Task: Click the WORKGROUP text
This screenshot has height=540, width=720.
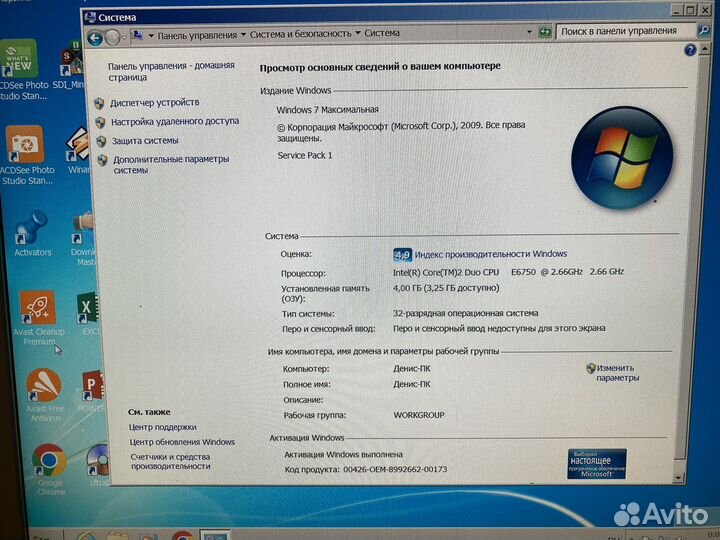Action: point(419,415)
